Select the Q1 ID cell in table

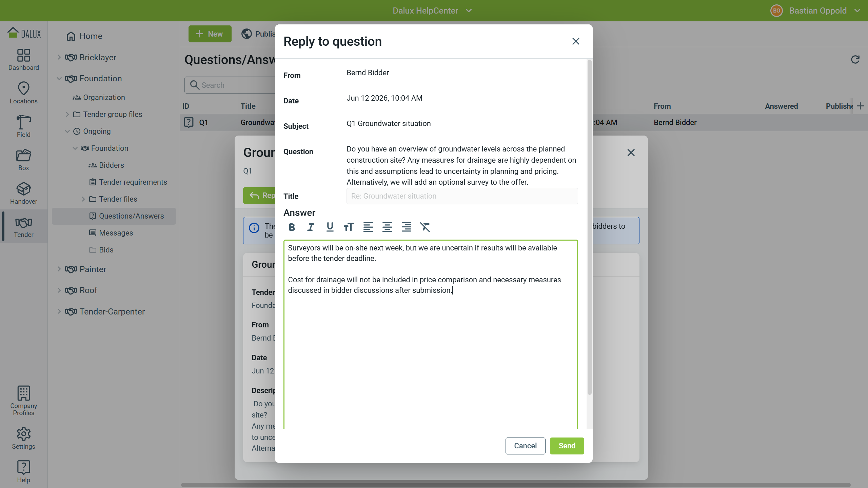coord(203,123)
